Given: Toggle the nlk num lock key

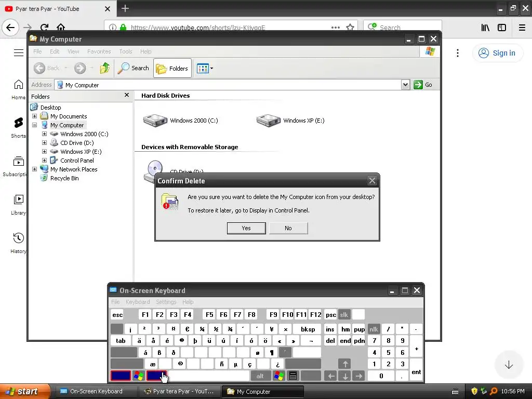Looking at the screenshot, I should [374, 329].
